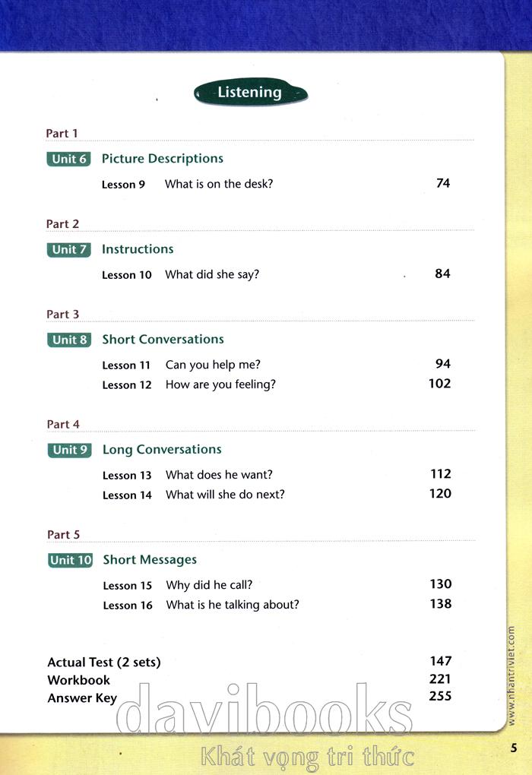
Task: Go to Lesson 14 'What will she do next?'
Action: click(x=225, y=495)
